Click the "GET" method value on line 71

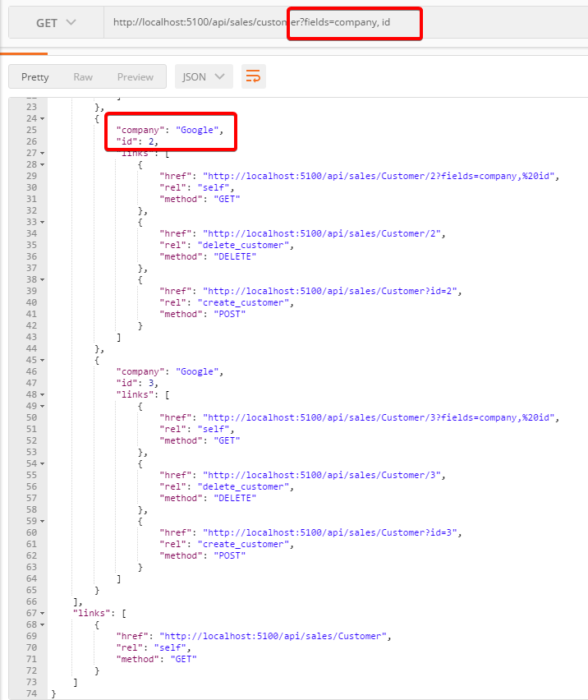183,660
